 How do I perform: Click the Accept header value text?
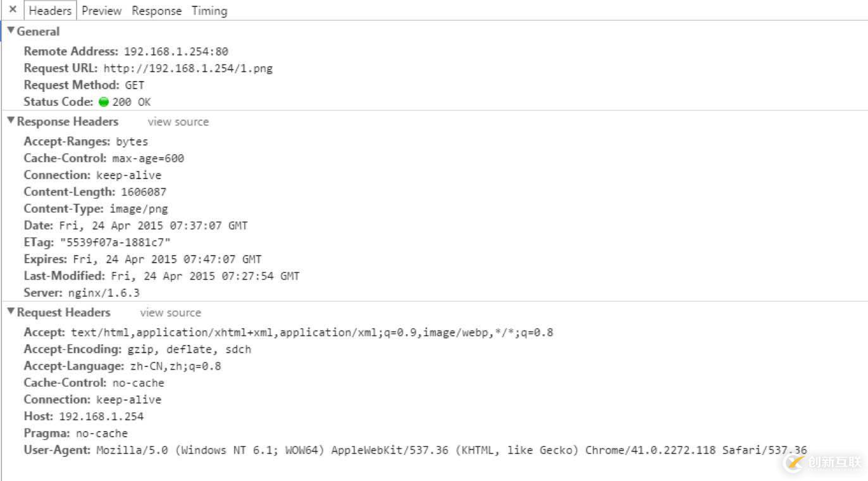click(x=312, y=332)
